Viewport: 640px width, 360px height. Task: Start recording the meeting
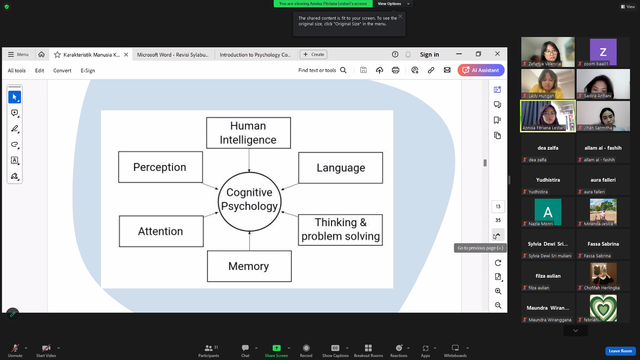306,350
